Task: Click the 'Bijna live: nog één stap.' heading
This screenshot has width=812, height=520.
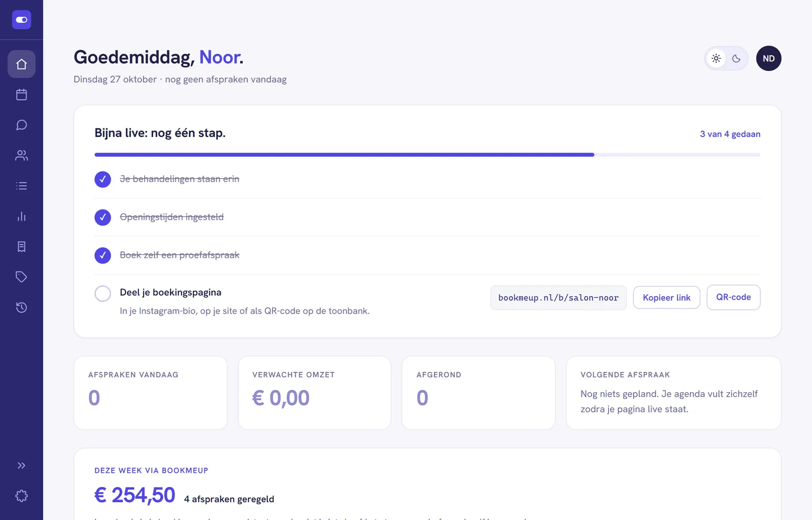Action: (x=160, y=133)
